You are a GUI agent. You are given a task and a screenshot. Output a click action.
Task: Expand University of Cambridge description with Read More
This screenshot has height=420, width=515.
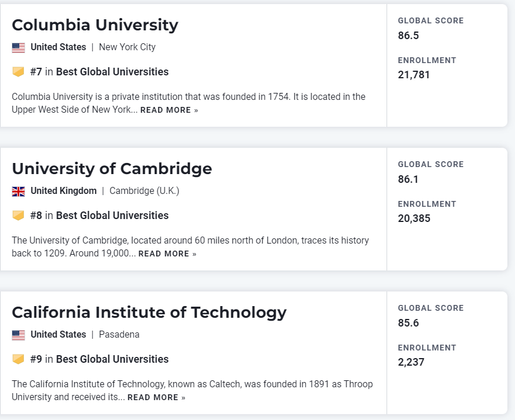[x=167, y=254]
